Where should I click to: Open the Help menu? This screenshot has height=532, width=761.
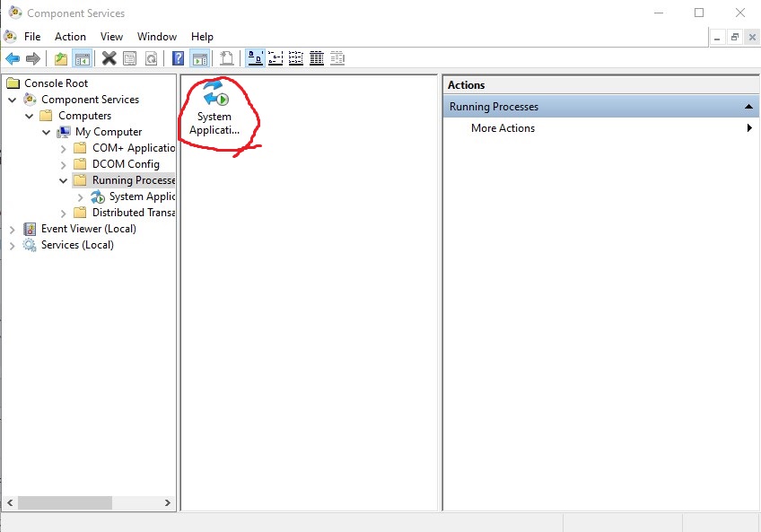[202, 37]
